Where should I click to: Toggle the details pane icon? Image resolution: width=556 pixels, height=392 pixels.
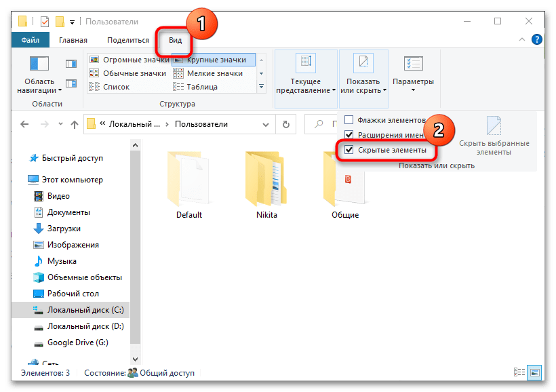click(x=71, y=83)
